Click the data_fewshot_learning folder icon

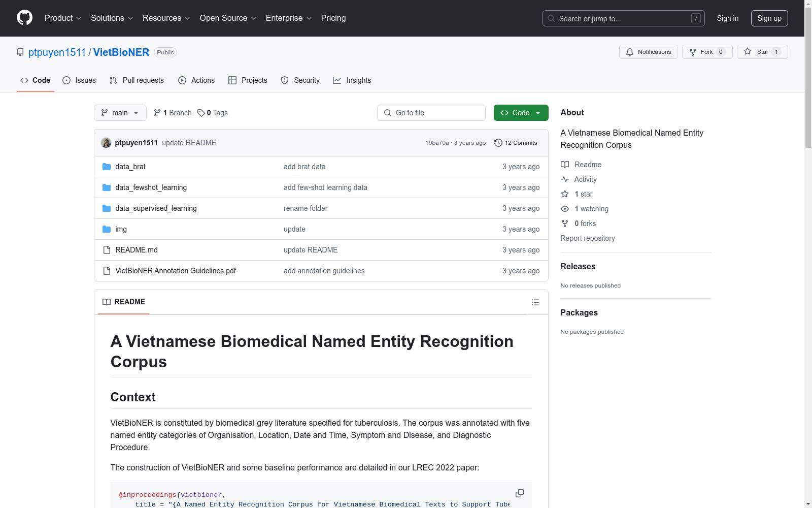coord(107,187)
